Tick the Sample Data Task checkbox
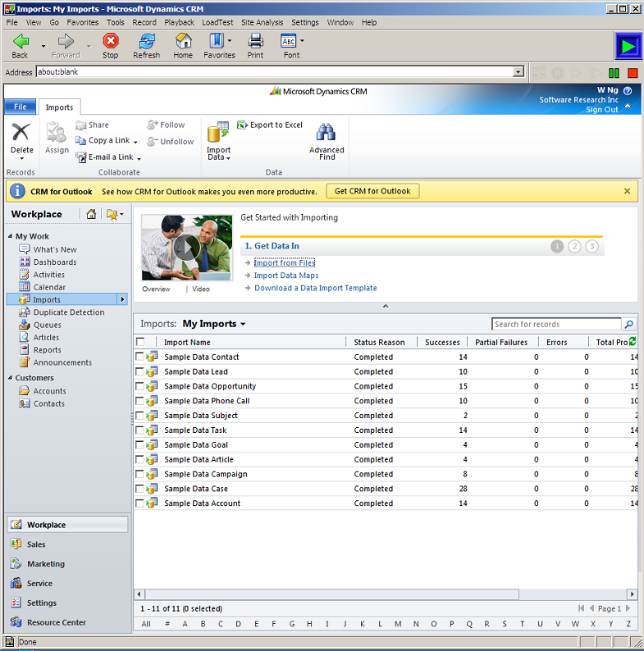 [x=139, y=430]
